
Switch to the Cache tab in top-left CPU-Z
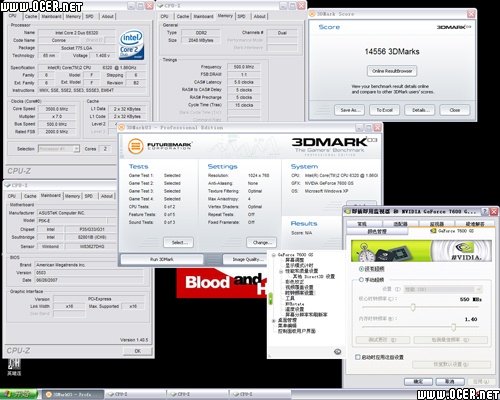click(31, 16)
